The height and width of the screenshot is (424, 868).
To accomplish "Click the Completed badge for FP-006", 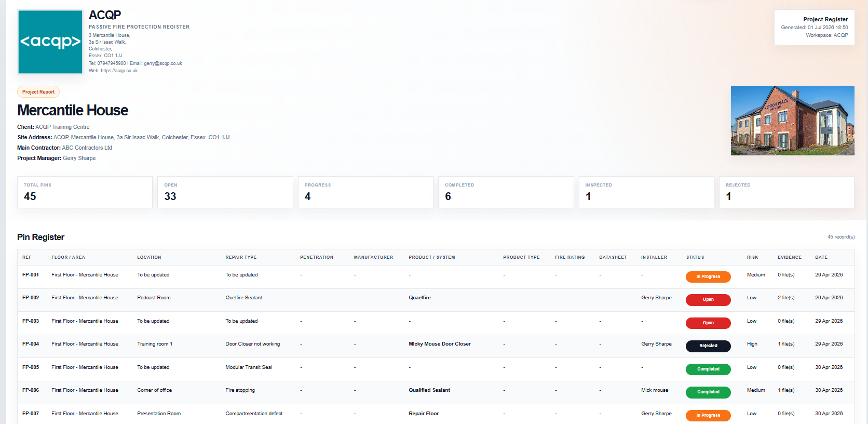I will (708, 392).
